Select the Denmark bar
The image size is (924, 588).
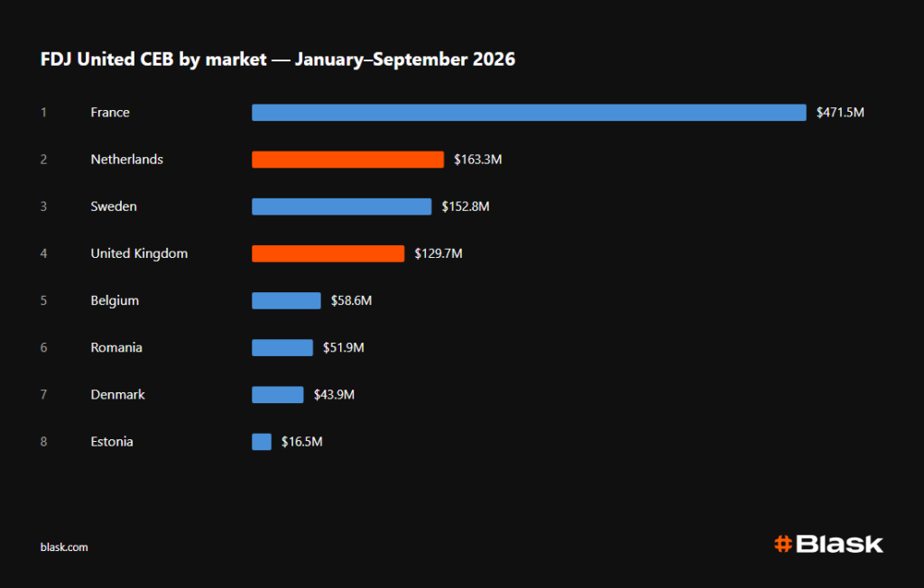[278, 395]
